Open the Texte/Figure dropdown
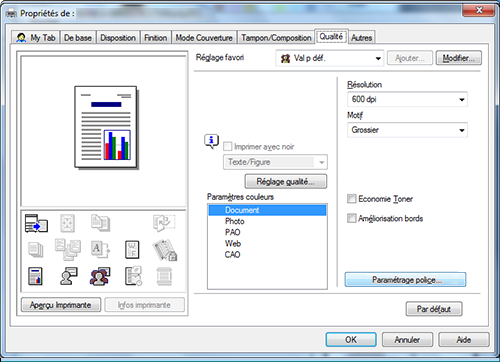Viewport: 500px width, 362px height. pos(275,162)
